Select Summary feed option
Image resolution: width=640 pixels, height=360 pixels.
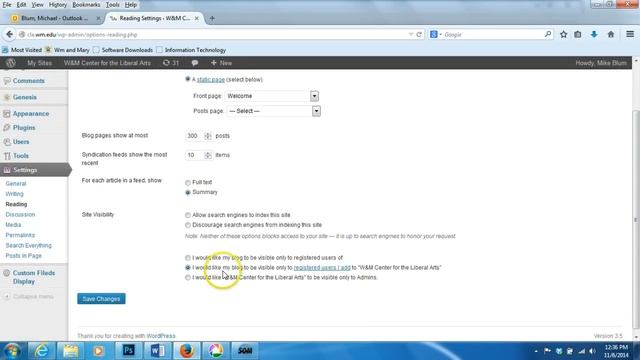188,192
